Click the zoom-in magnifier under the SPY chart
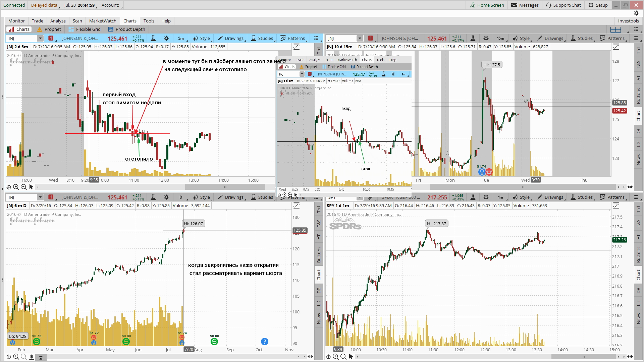This screenshot has width=644, height=362. pos(336,357)
